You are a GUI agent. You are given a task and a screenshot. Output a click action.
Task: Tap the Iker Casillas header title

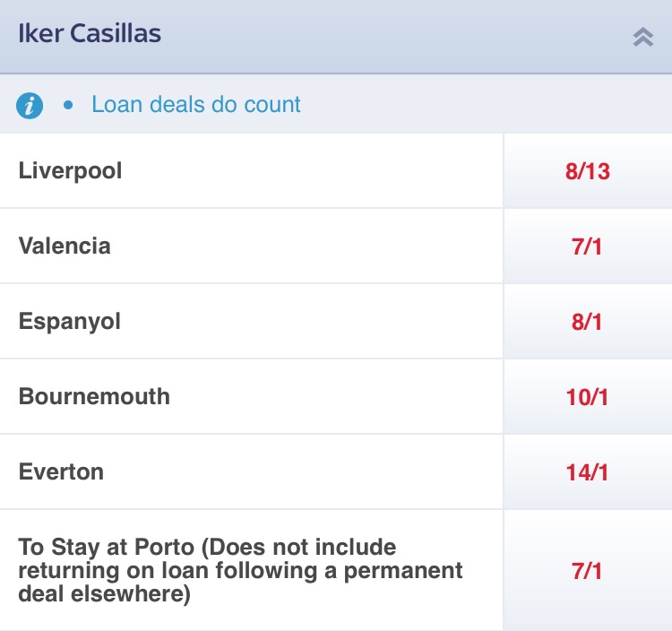(x=90, y=35)
